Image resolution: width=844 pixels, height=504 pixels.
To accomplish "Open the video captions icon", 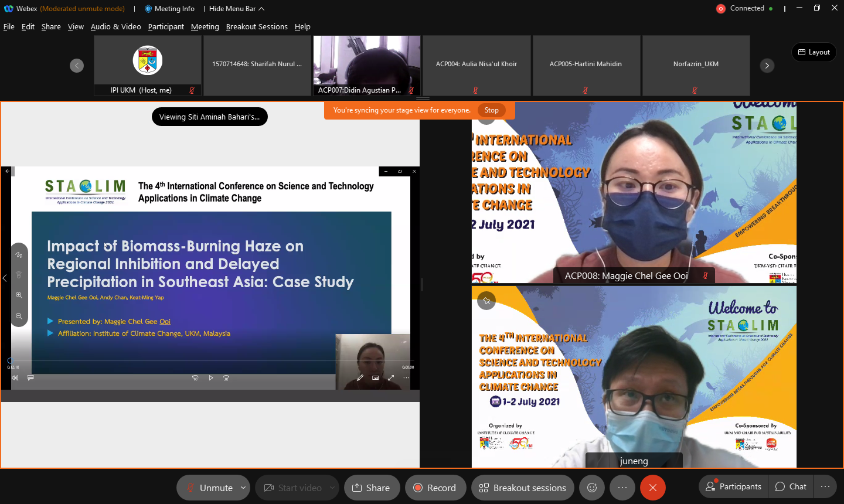I will tap(30, 378).
